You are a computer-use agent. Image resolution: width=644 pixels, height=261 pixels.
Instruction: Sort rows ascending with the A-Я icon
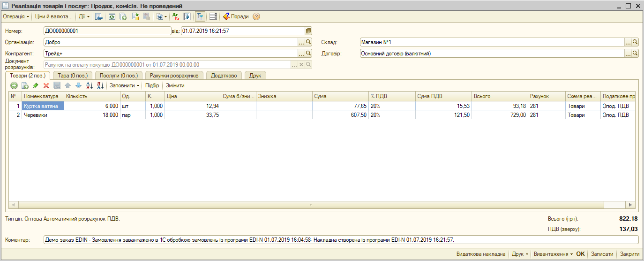click(90, 85)
